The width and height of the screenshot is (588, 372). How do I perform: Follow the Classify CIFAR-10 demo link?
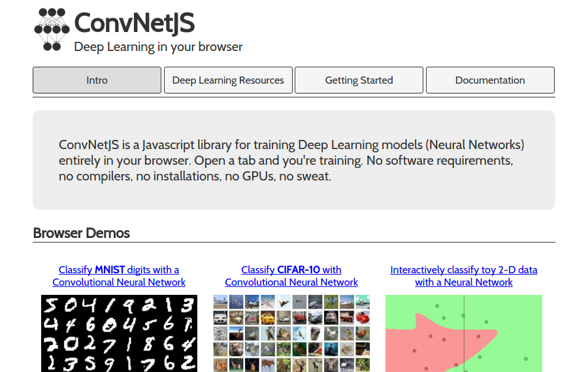pos(291,276)
